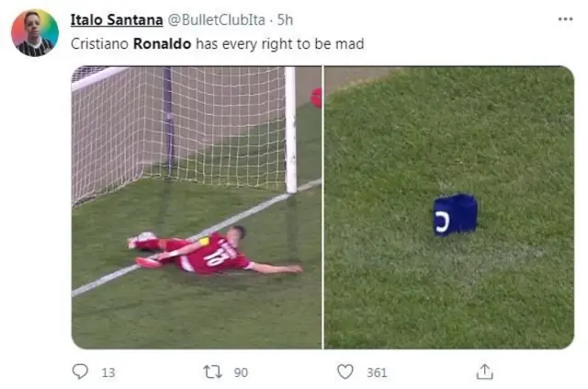Open Italo Santana's profile avatar picture
588x389 pixels.
tap(35, 33)
